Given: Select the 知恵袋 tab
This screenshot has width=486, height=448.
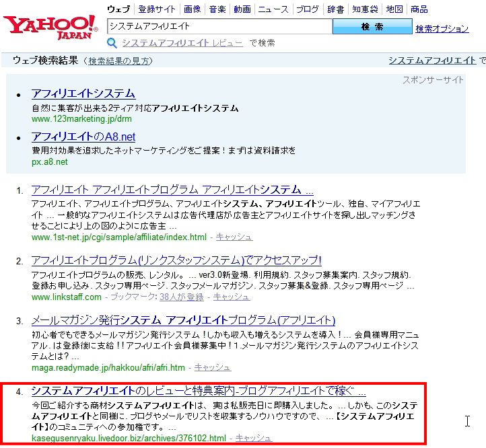Looking at the screenshot, I should (365, 9).
